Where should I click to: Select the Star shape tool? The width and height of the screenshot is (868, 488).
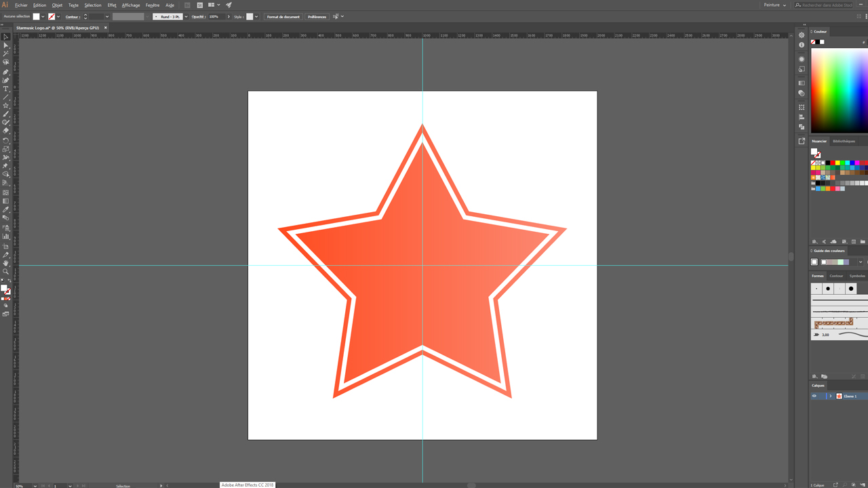pyautogui.click(x=6, y=106)
